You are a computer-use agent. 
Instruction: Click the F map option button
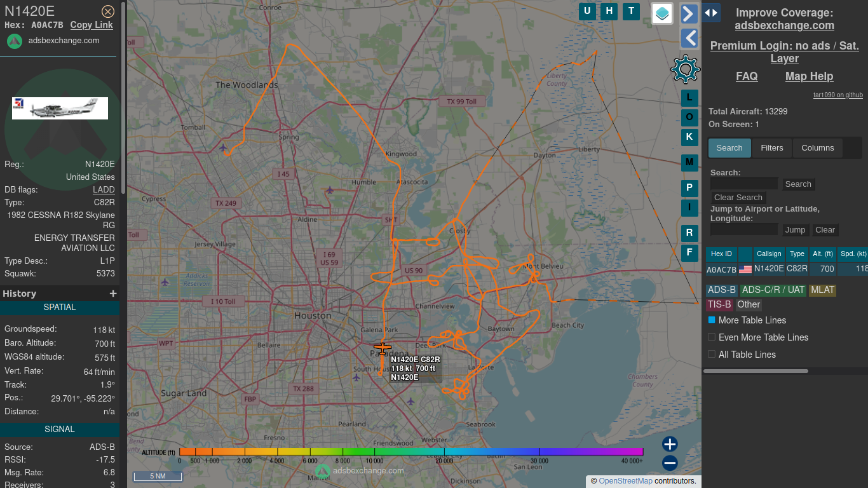tap(689, 253)
